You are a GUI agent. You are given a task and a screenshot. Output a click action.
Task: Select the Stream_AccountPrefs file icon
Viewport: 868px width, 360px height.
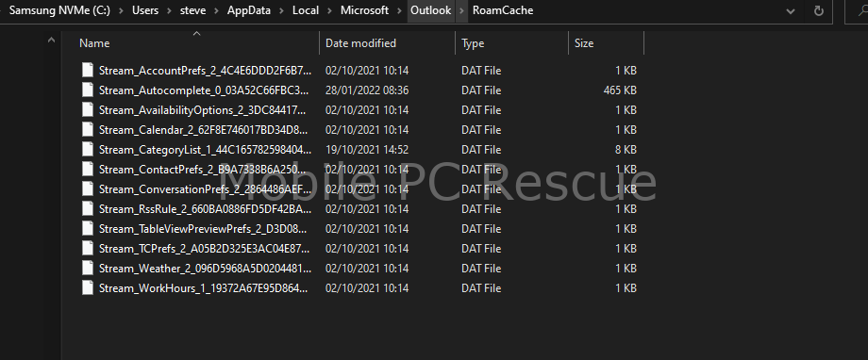click(x=88, y=71)
